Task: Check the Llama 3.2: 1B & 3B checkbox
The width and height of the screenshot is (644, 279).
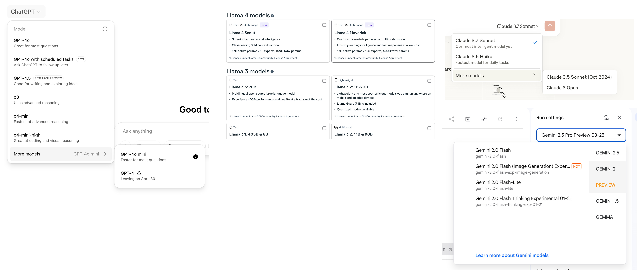Action: 429,81
